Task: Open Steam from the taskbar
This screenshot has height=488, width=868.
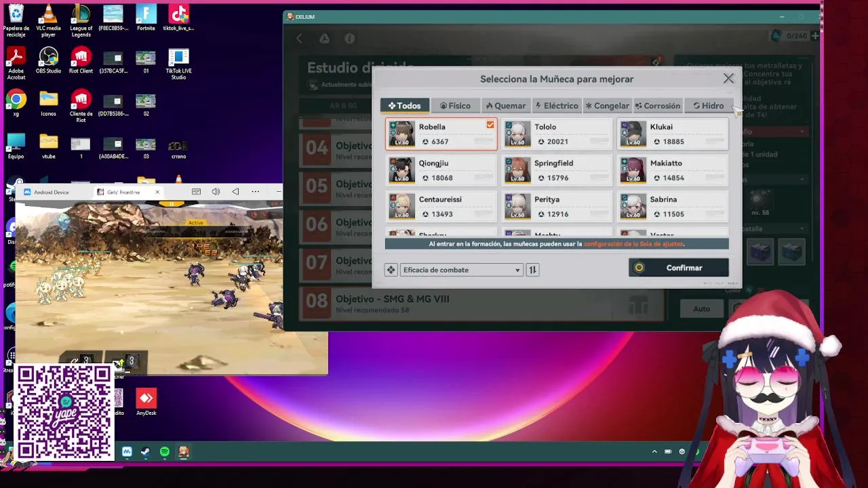Action: (x=145, y=451)
